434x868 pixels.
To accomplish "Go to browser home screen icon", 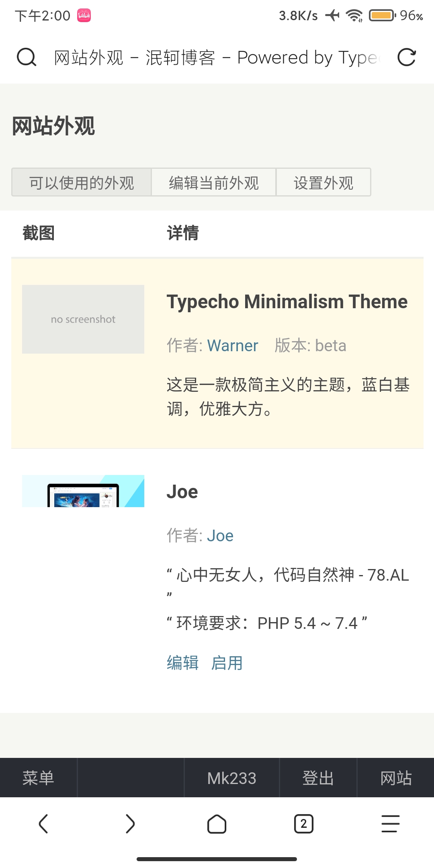I will (217, 825).
